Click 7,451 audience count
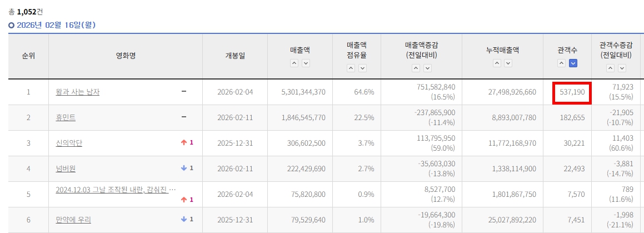The image size is (644, 233). pos(577,220)
